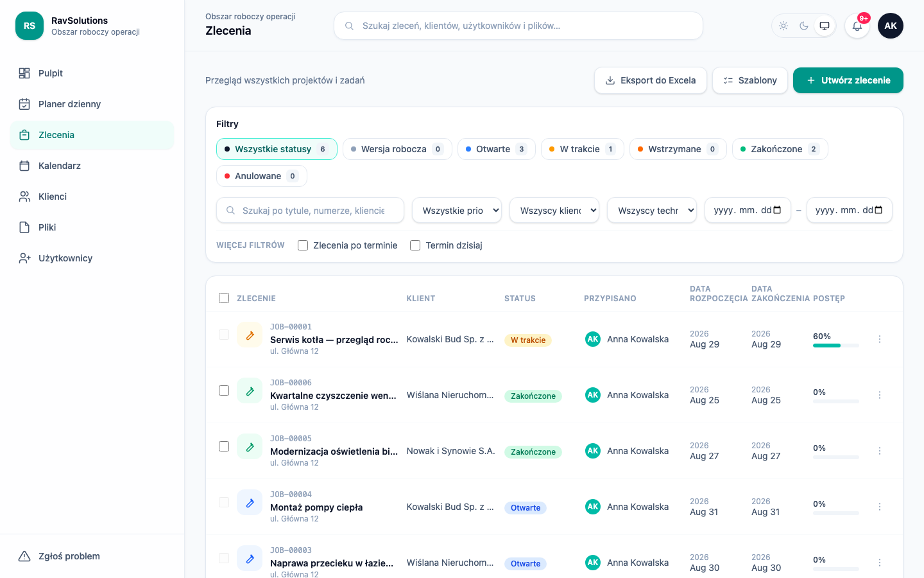Toggle select-all checkbox in table header

(224, 298)
